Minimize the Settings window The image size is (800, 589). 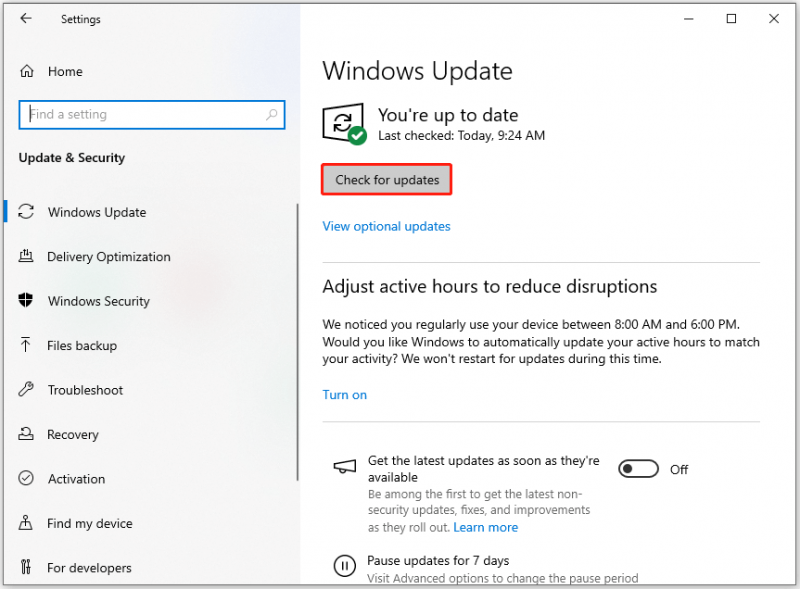click(x=689, y=19)
